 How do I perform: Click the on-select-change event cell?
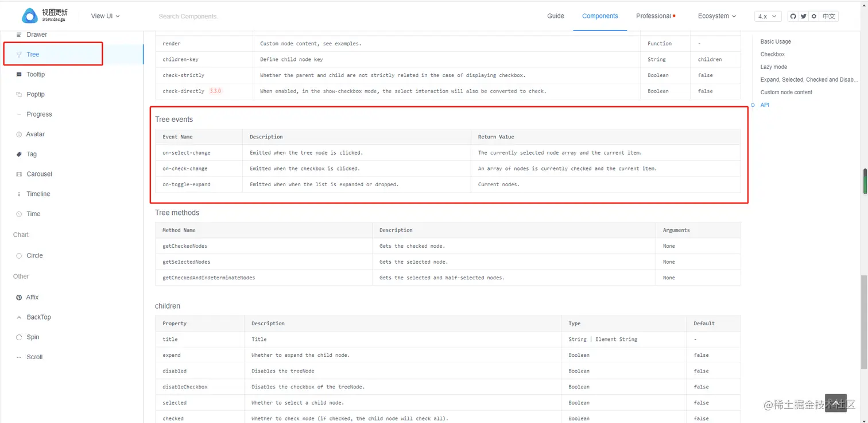[199, 153]
